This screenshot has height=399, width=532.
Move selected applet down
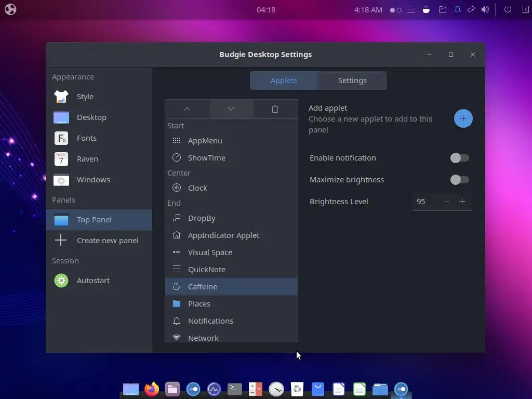(x=231, y=109)
